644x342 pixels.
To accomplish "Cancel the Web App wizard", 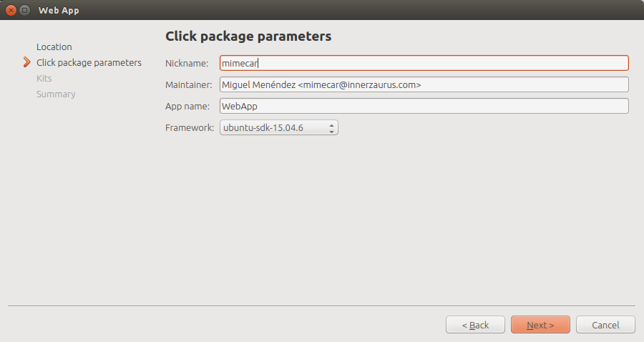I will tap(605, 325).
